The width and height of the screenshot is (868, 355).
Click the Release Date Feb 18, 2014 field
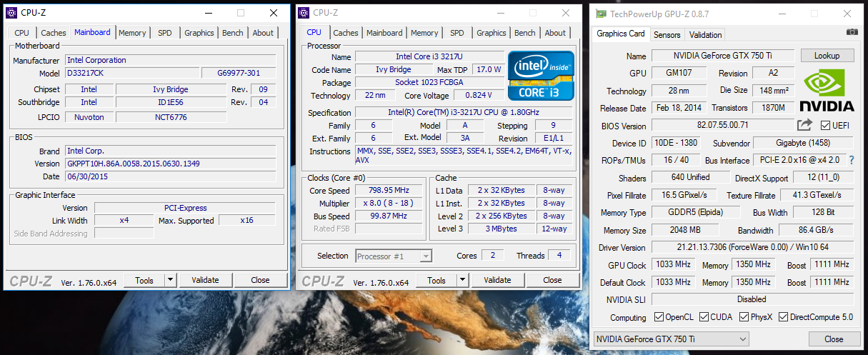click(x=679, y=108)
